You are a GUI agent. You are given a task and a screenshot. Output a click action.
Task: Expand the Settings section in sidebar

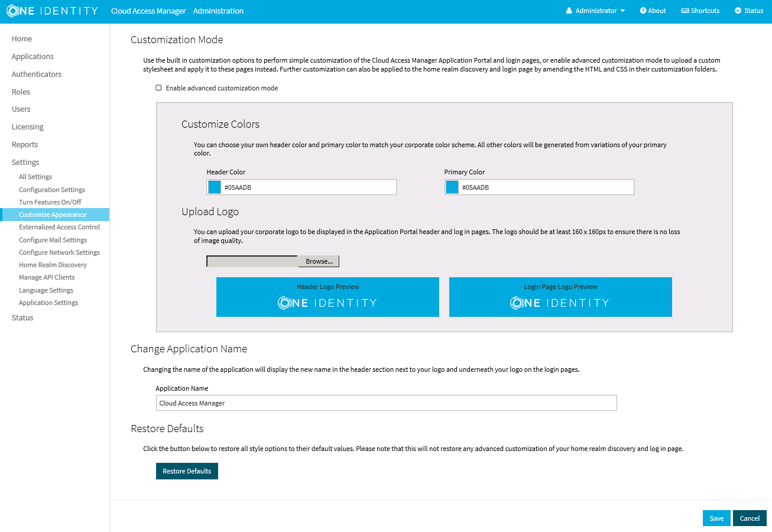[25, 162]
